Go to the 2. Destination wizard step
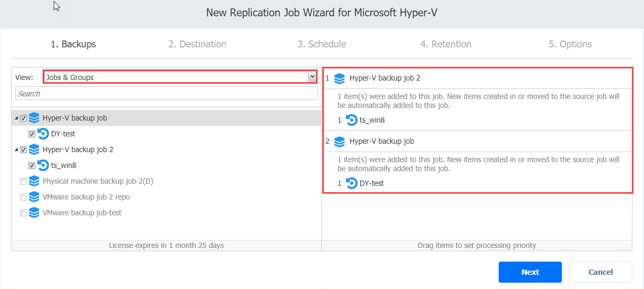This screenshot has height=289, width=644. point(197,44)
